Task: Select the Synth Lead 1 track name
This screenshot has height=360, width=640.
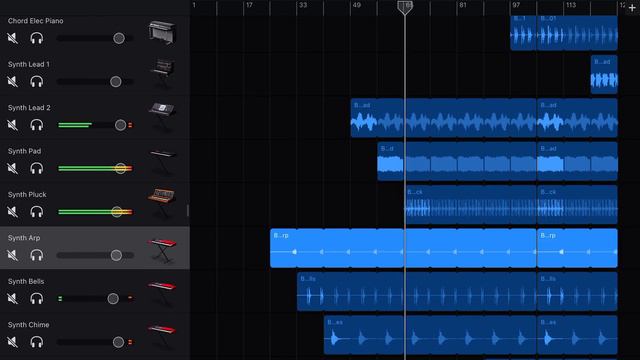Action: pos(29,64)
